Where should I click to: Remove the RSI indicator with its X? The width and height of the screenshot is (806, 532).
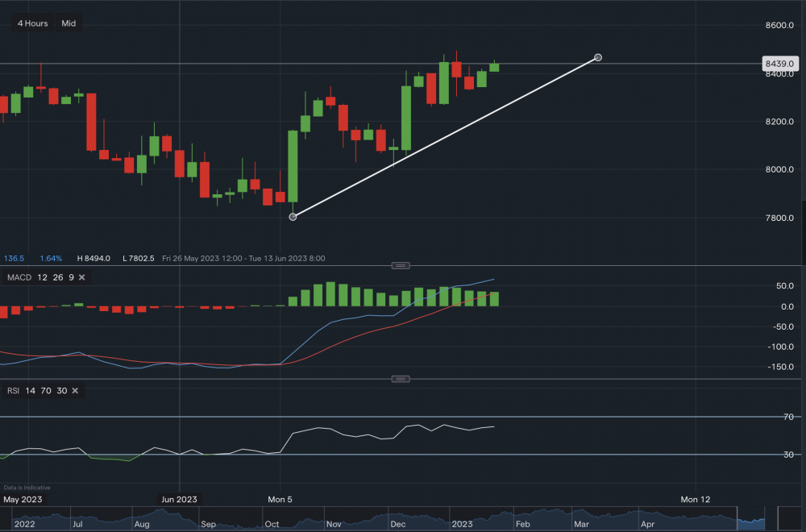coord(75,391)
